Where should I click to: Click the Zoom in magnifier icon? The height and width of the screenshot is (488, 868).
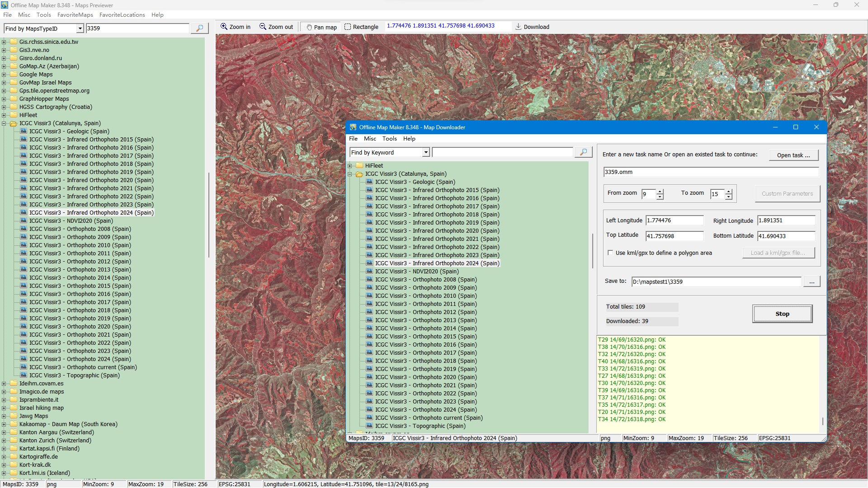pos(224,27)
